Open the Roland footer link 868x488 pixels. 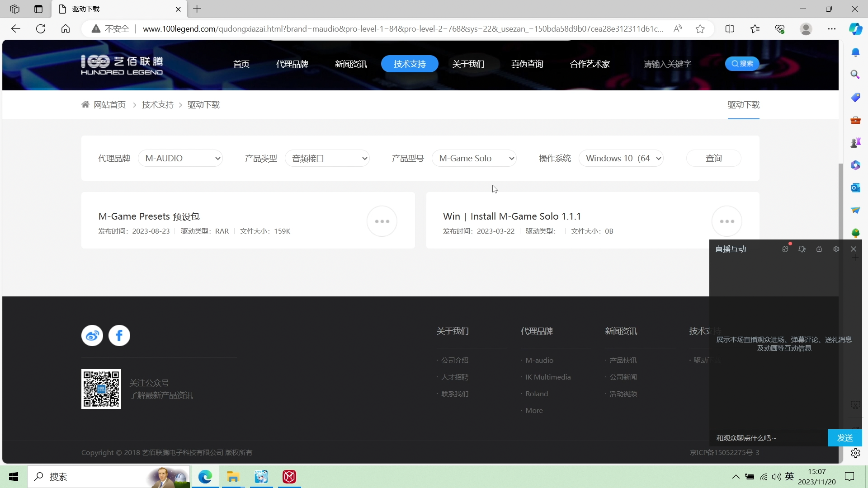pos(537,394)
